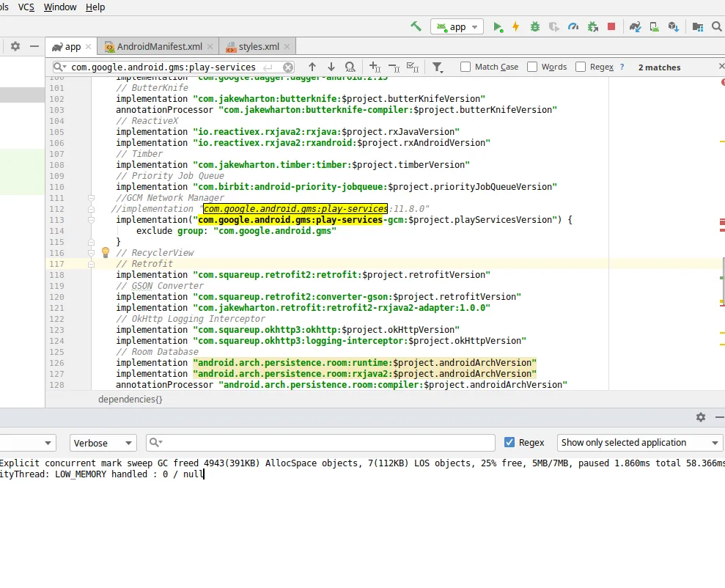The height and width of the screenshot is (588, 725).
Task: Apply changes with the lightning bolt icon
Action: [515, 27]
